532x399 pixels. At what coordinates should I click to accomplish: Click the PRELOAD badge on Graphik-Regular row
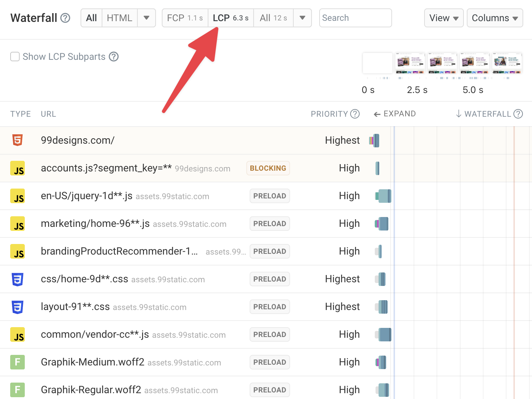270,390
